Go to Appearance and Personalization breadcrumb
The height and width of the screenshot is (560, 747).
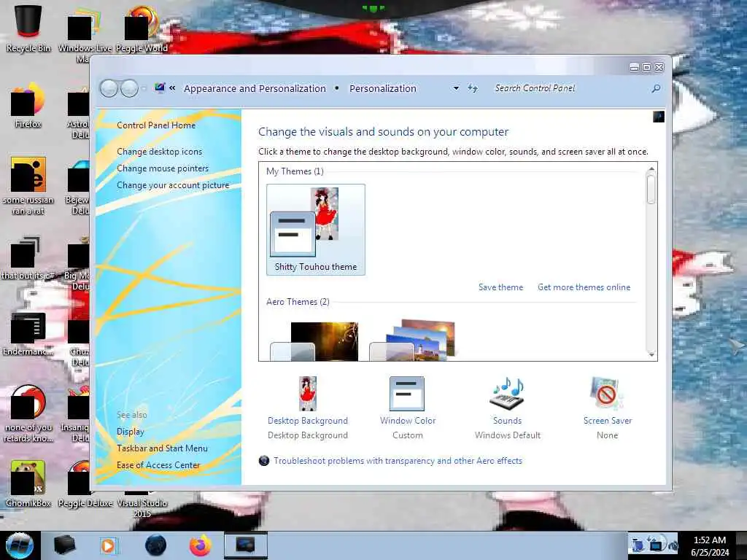tap(255, 88)
